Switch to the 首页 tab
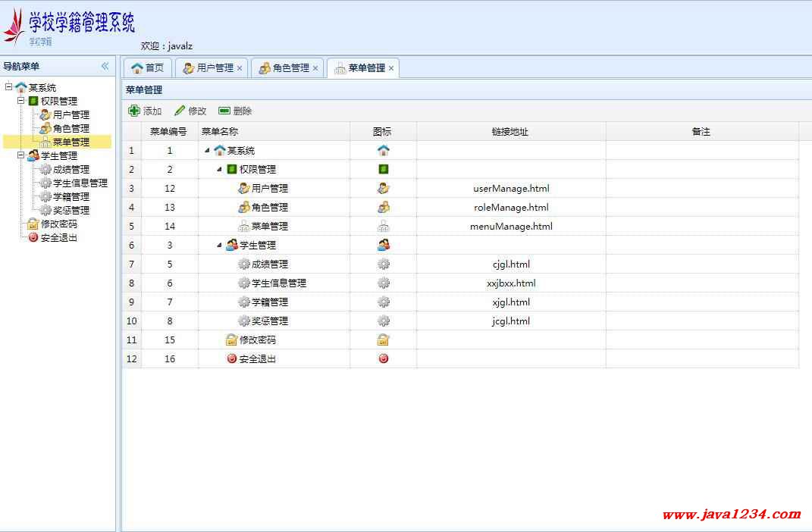The image size is (812, 532). tap(148, 68)
